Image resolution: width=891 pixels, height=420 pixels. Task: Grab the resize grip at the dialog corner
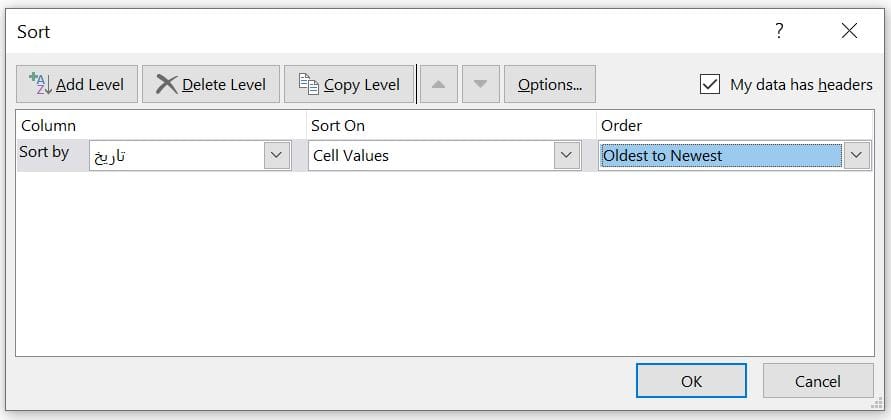(876, 404)
